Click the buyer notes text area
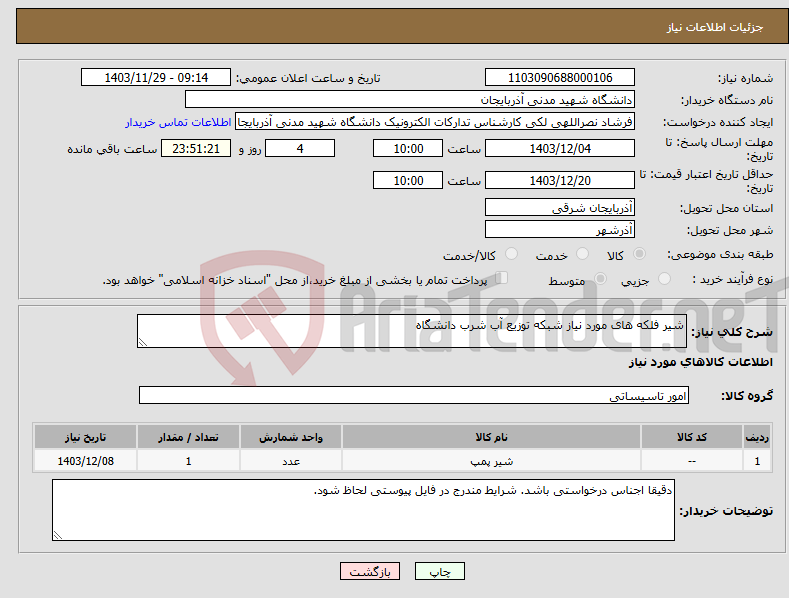 [x=363, y=510]
